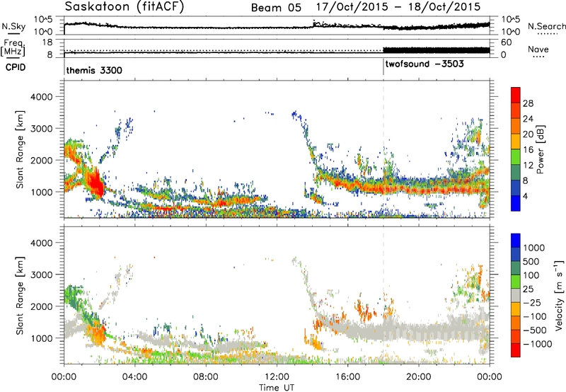
Task: Click the '-100' label on the velocity colorbar
Action: tap(535, 316)
